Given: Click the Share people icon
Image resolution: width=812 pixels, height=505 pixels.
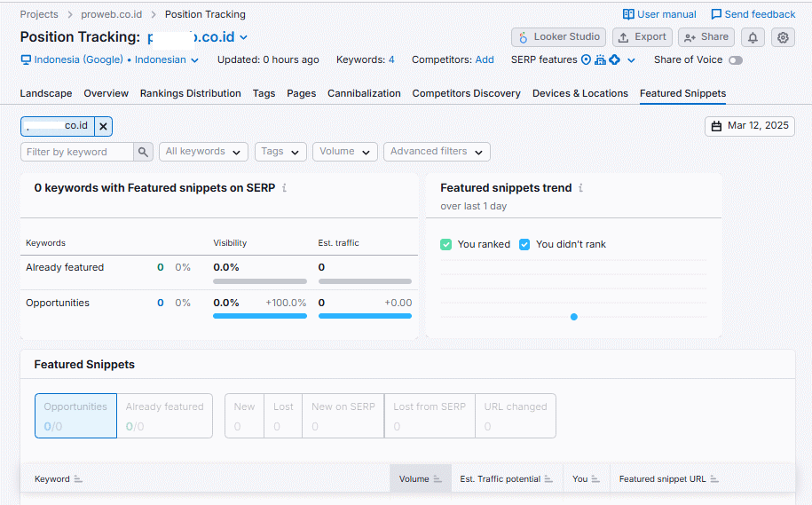Looking at the screenshot, I should point(690,37).
